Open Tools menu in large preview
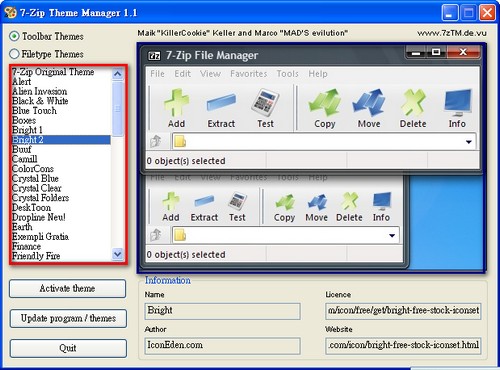 (288, 74)
